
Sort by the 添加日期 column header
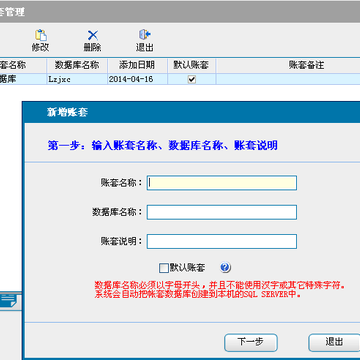(137, 65)
